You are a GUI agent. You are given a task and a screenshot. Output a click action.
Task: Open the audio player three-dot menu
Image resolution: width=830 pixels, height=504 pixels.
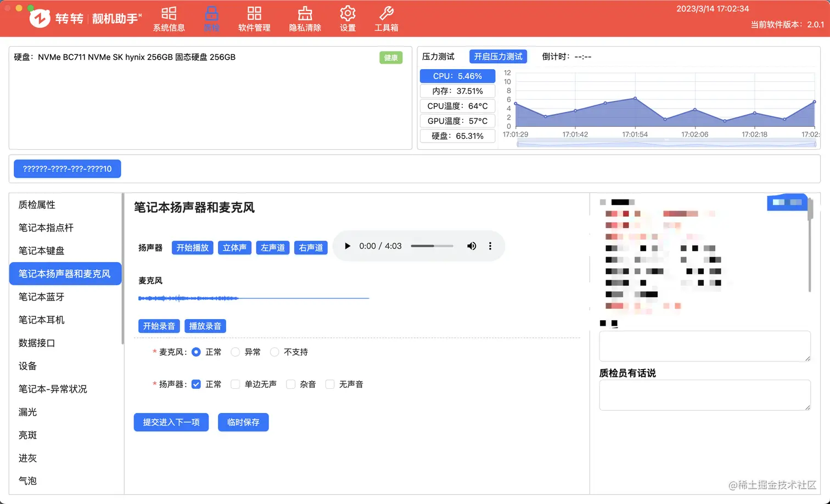point(490,246)
